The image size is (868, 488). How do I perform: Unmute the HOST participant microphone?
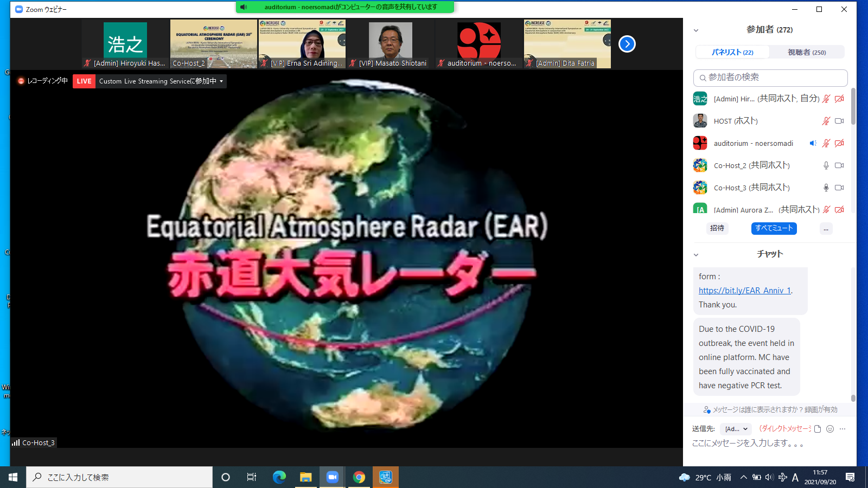[x=826, y=121]
